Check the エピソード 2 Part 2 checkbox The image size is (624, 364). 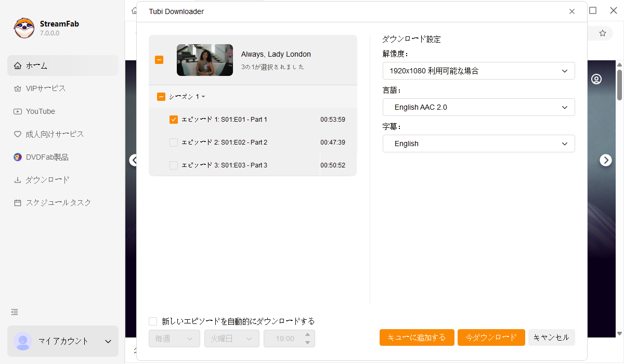click(174, 142)
